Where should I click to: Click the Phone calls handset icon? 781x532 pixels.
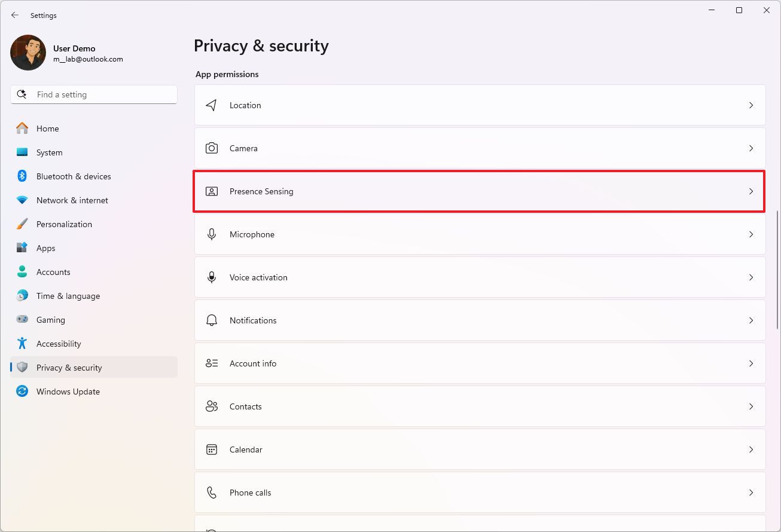pos(212,493)
